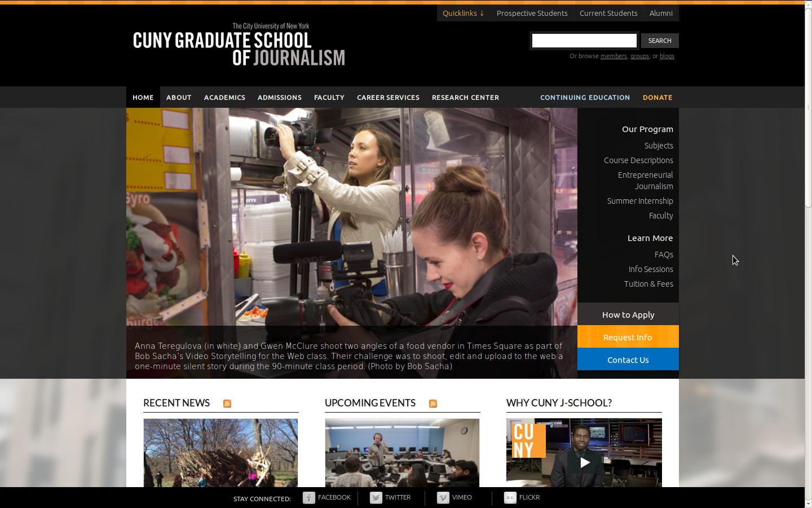Open the Tuition & Fees link
This screenshot has height=508, width=812.
point(648,284)
